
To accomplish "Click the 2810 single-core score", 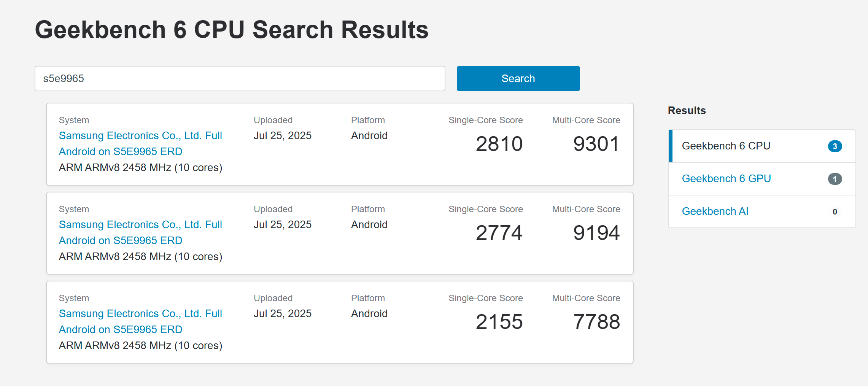I will tap(499, 144).
